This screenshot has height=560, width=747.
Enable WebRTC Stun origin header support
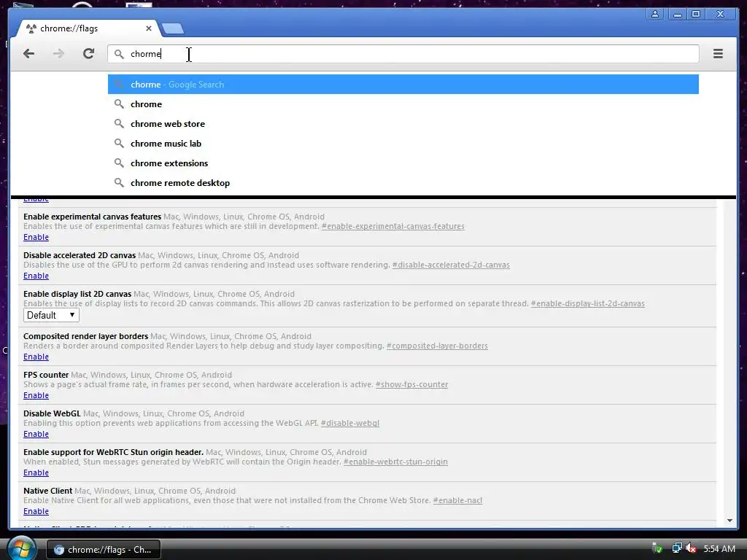(x=36, y=472)
